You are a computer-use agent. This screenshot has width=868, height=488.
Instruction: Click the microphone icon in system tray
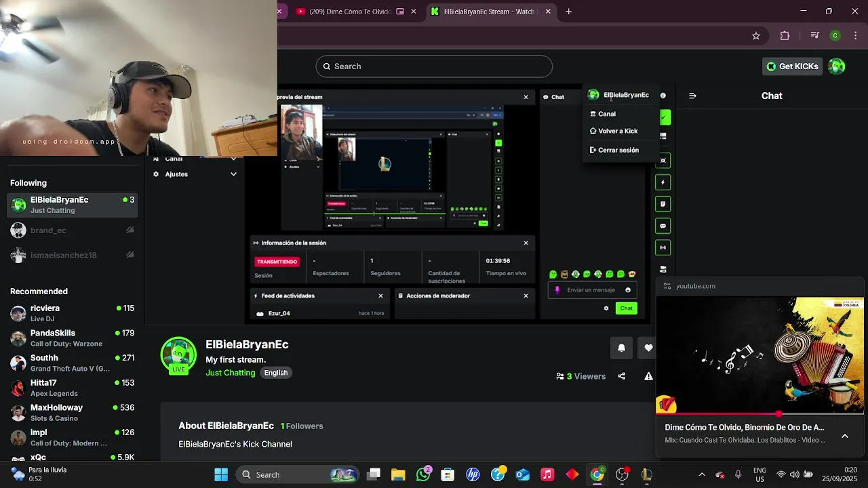pyautogui.click(x=738, y=474)
